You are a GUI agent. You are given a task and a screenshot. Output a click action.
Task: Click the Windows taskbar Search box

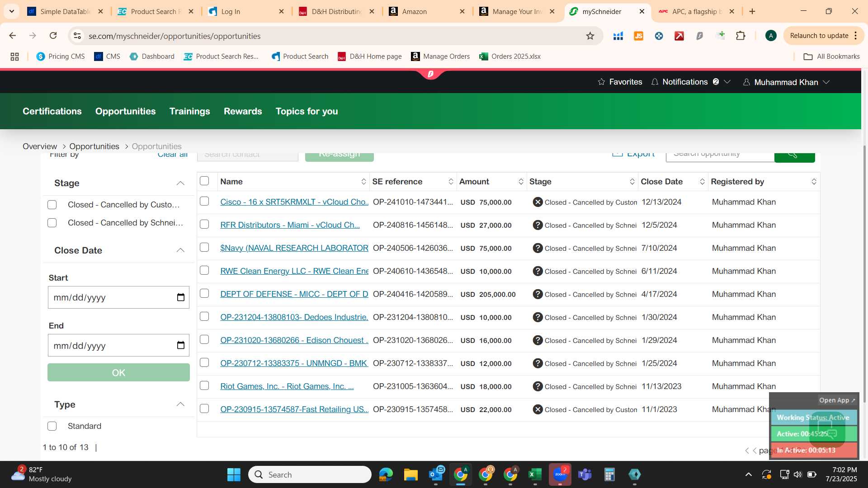pyautogui.click(x=310, y=474)
